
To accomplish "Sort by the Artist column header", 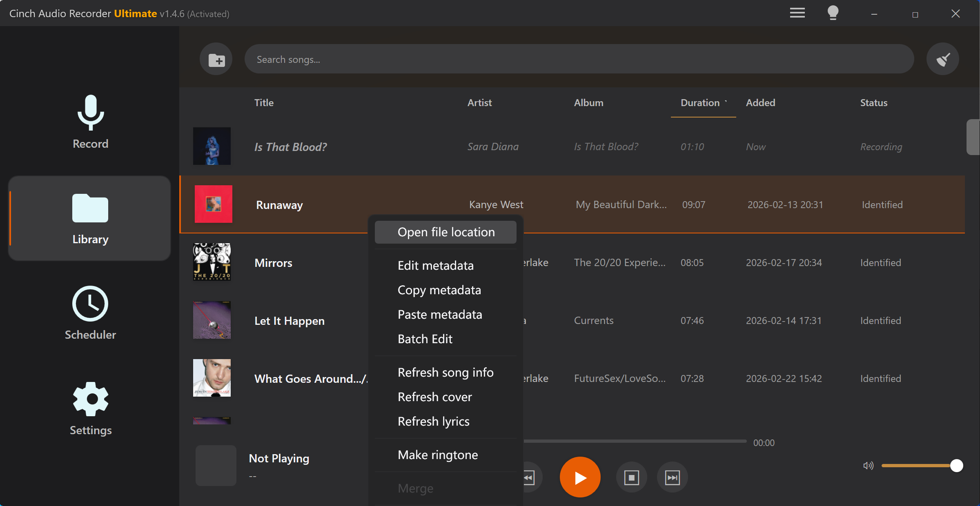I will pos(479,103).
